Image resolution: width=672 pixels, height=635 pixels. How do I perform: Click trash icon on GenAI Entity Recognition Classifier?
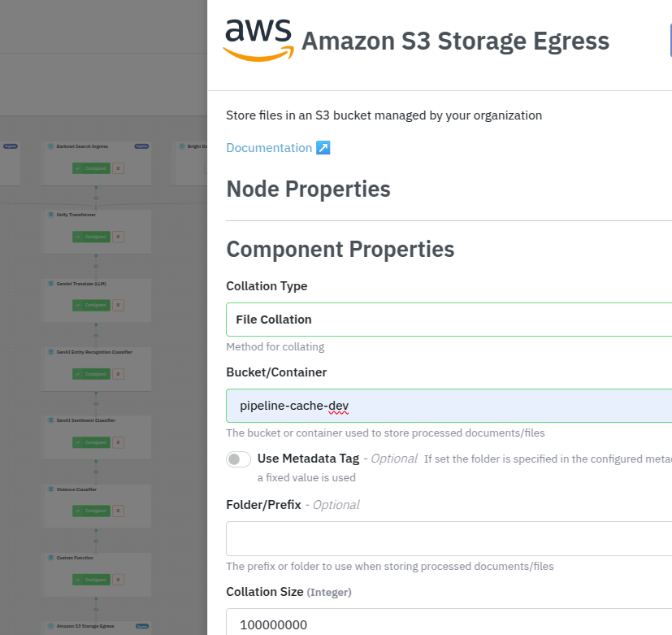point(118,374)
